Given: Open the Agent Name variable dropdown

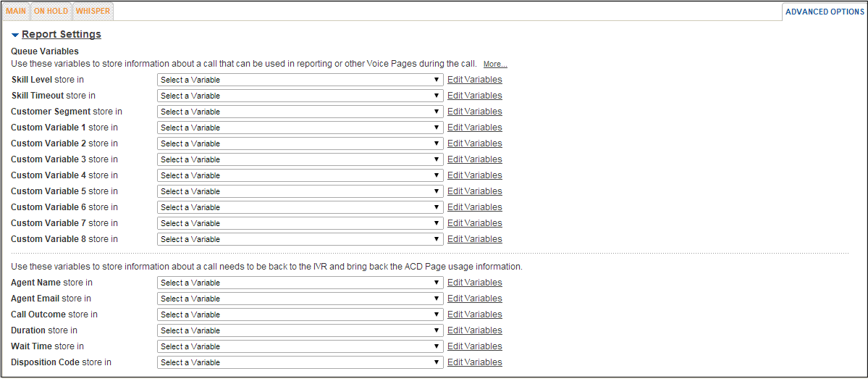Looking at the screenshot, I should [x=300, y=283].
